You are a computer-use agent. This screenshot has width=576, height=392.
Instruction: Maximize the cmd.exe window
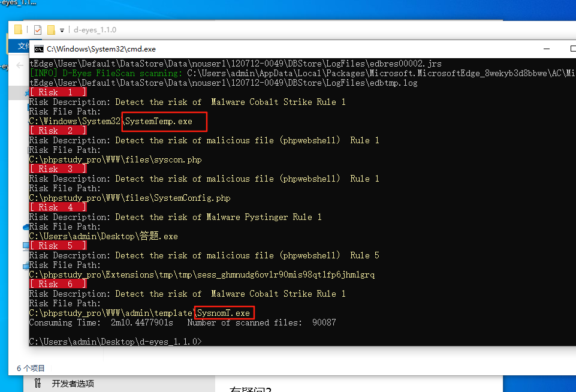click(572, 49)
